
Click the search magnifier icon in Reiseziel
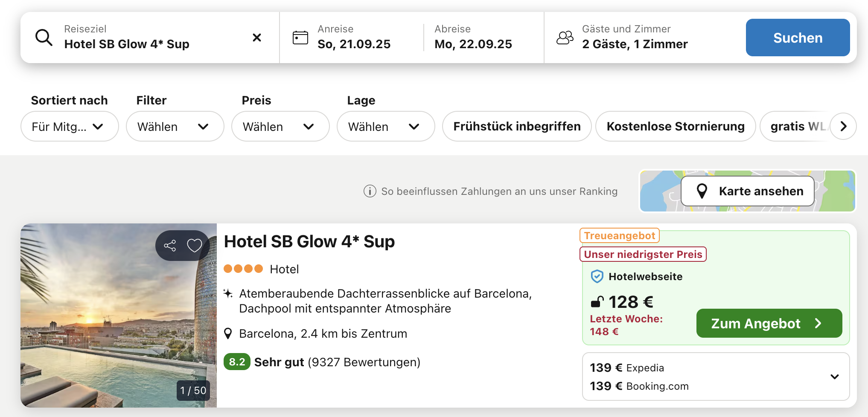pos(44,38)
